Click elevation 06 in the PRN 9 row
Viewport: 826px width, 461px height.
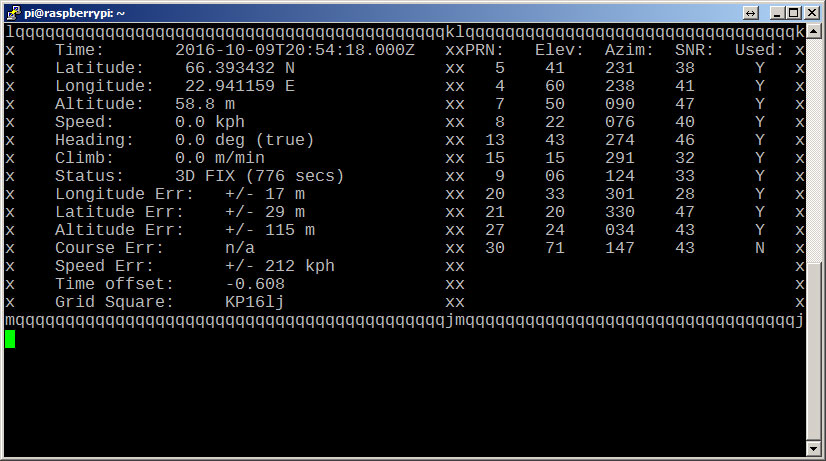[555, 176]
